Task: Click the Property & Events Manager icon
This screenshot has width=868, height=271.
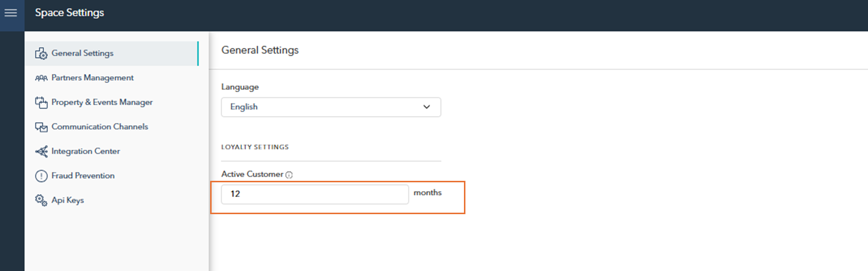Action: (x=41, y=102)
